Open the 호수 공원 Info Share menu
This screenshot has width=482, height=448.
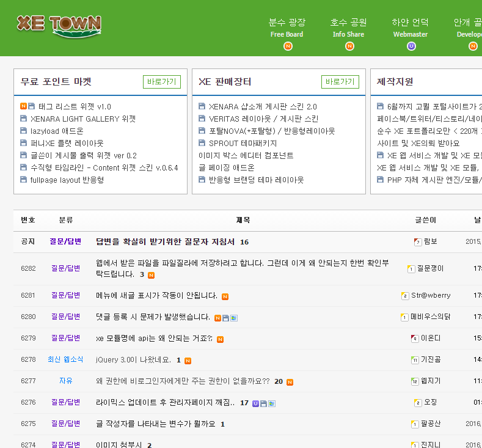[x=349, y=28]
